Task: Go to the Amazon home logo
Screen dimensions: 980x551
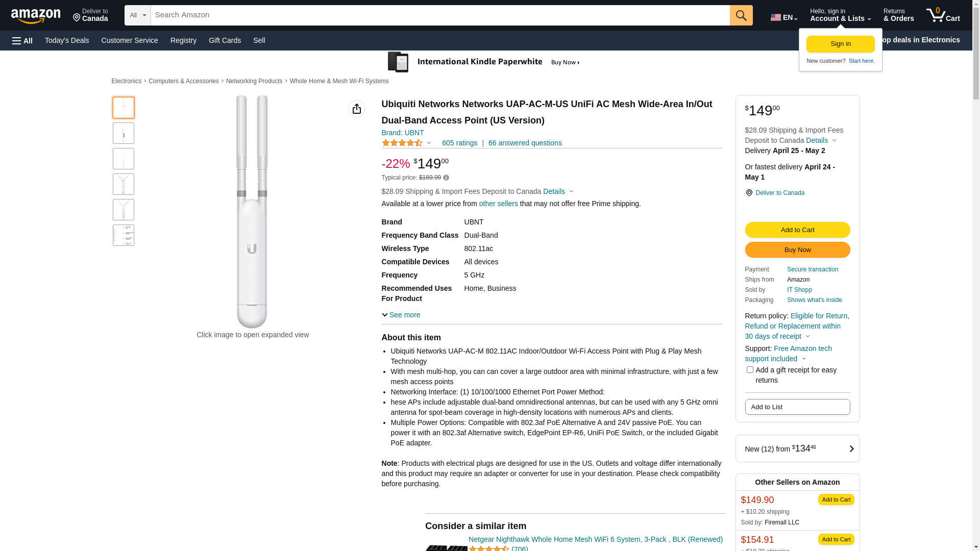Action: (36, 16)
